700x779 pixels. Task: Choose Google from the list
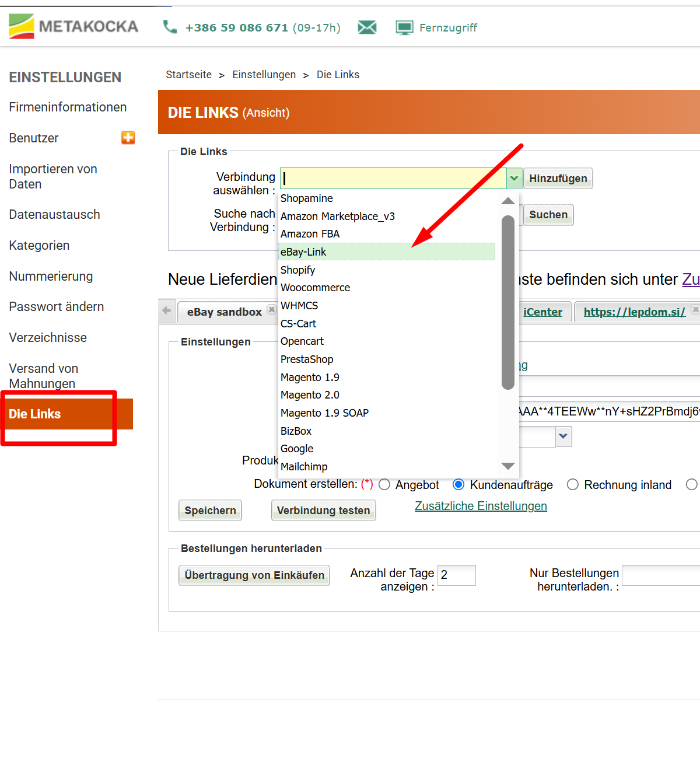pos(387,449)
